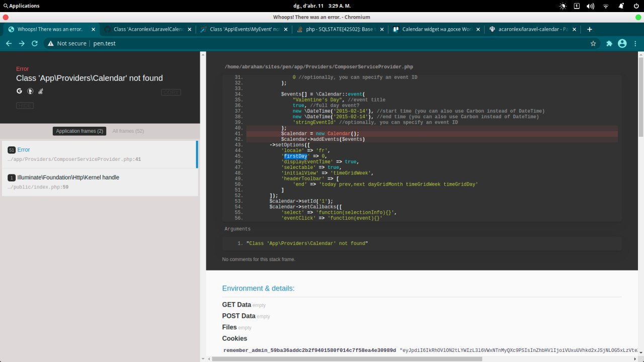Close the 'Class App\Events\MyEvent' tab

(x=286, y=29)
